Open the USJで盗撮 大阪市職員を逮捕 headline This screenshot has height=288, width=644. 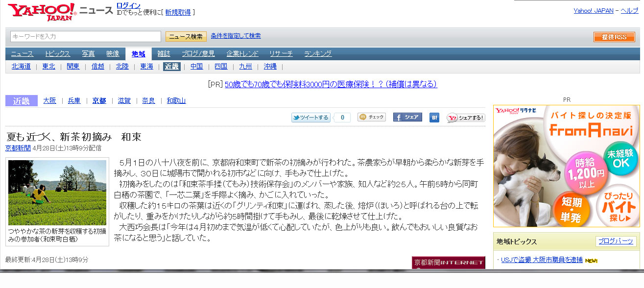pos(542,260)
